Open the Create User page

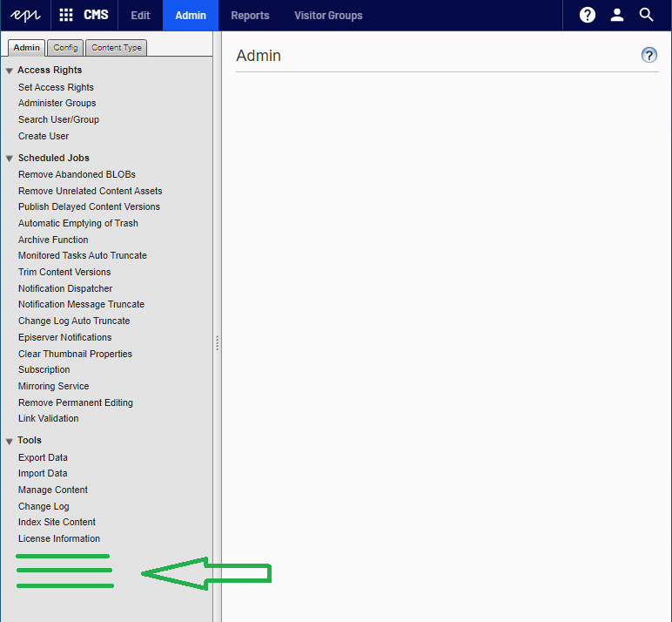[44, 136]
